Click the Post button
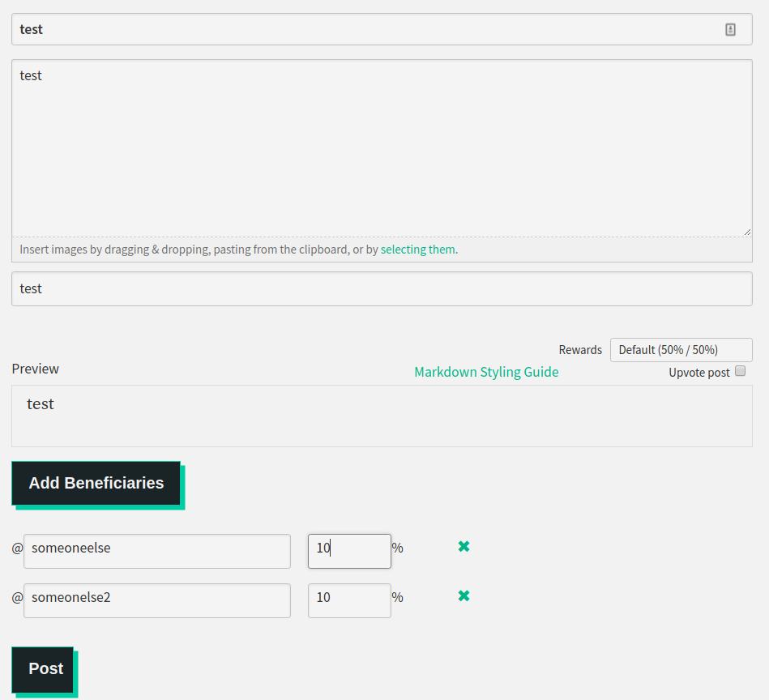Image resolution: width=769 pixels, height=700 pixels. tap(43, 669)
